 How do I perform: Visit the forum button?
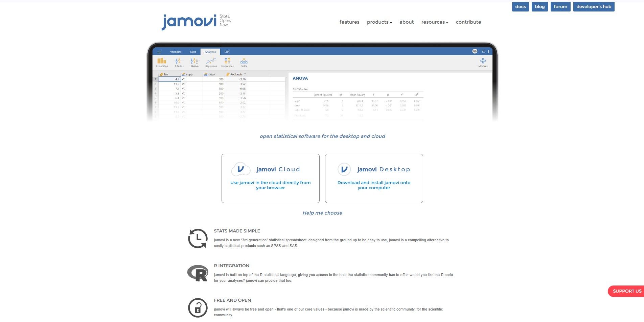point(560,7)
